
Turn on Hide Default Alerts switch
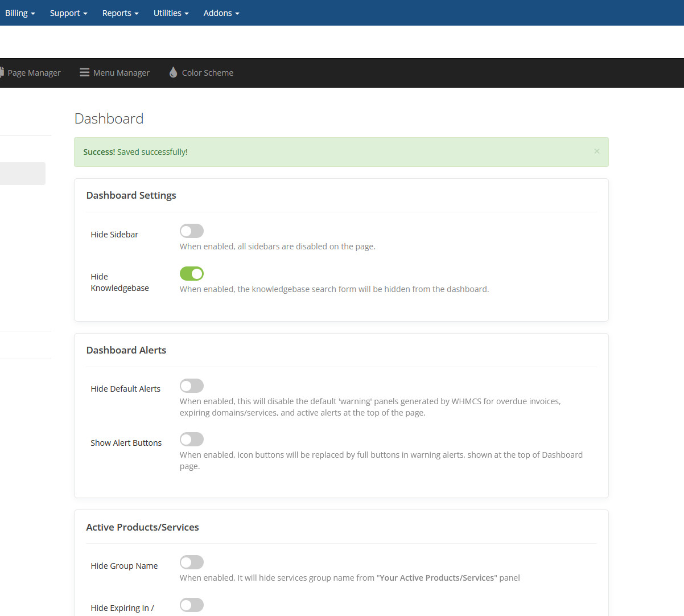coord(192,386)
